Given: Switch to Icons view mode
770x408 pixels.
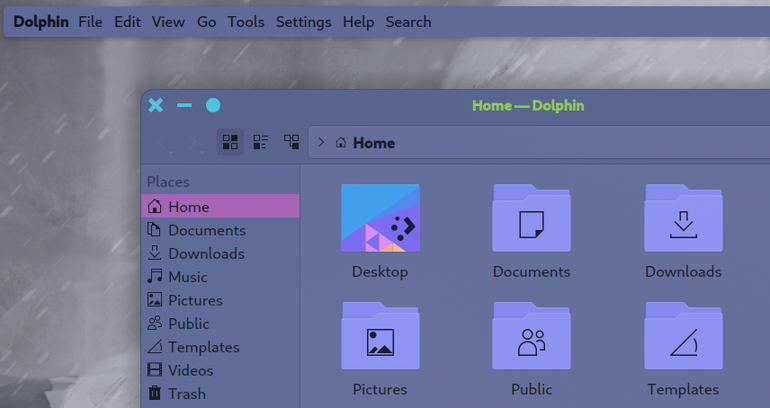Looking at the screenshot, I should (x=230, y=142).
